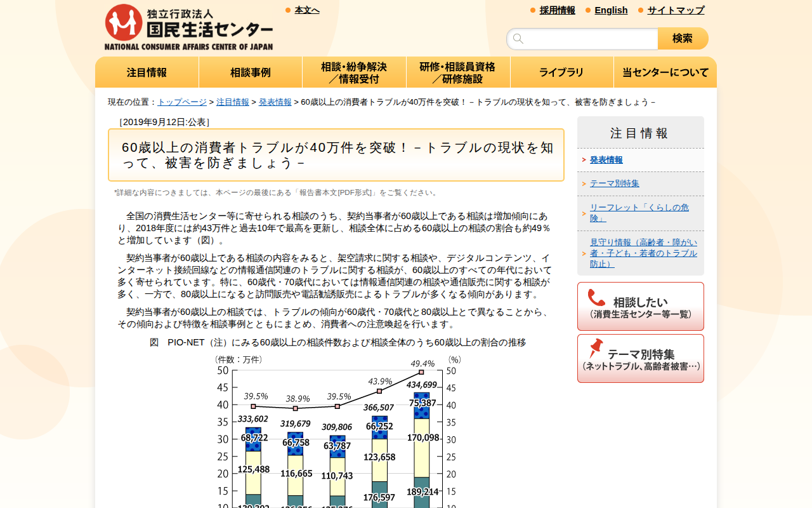Click the red arrow icon beside 発表情報 sidebar link

tap(585, 159)
